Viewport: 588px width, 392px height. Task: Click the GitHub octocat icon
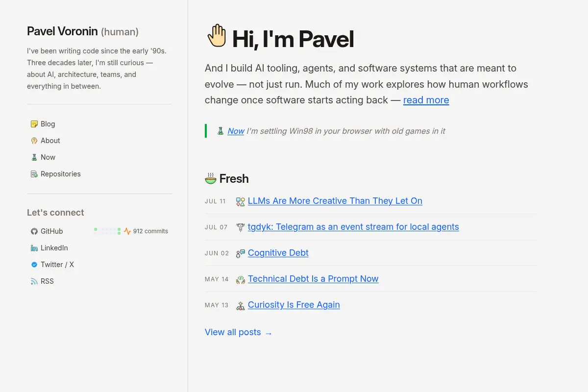pyautogui.click(x=34, y=231)
